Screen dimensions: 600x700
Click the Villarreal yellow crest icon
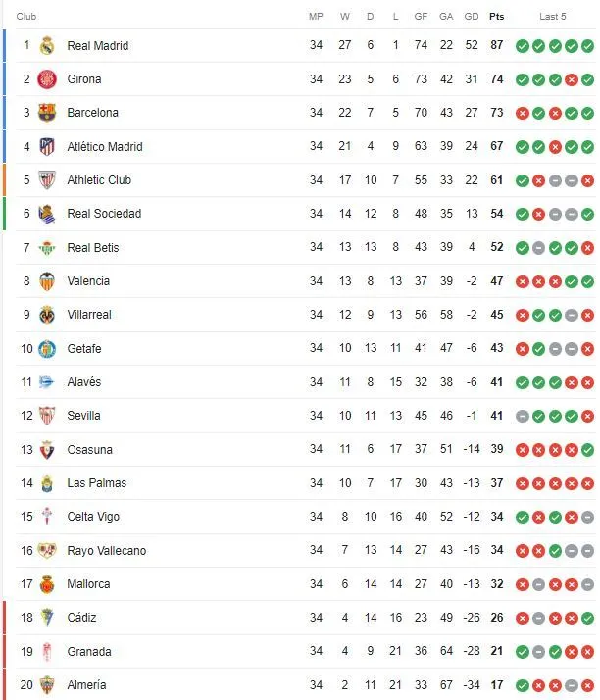pyautogui.click(x=47, y=315)
